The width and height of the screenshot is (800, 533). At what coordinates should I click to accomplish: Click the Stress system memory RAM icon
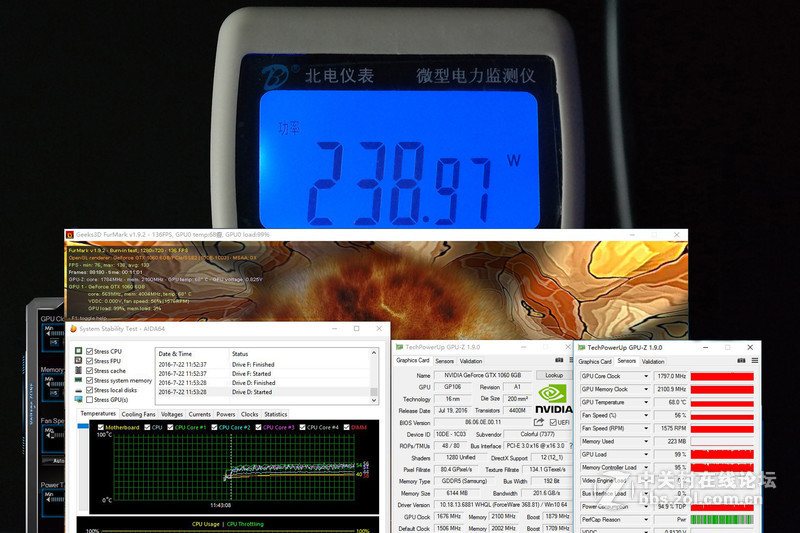pyautogui.click(x=79, y=380)
